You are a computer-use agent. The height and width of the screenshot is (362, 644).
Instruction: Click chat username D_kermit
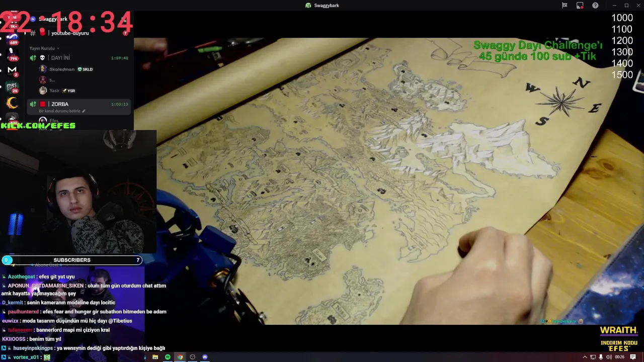(x=13, y=303)
